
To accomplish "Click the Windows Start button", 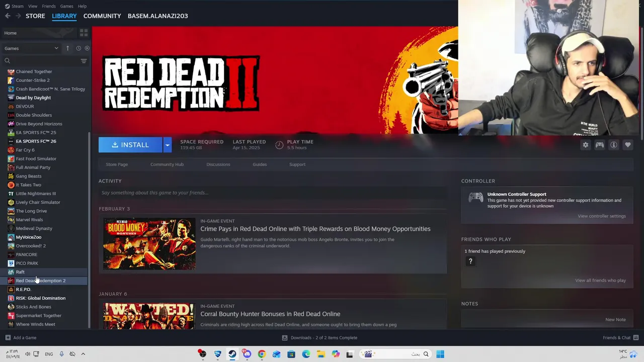I will (x=440, y=354).
